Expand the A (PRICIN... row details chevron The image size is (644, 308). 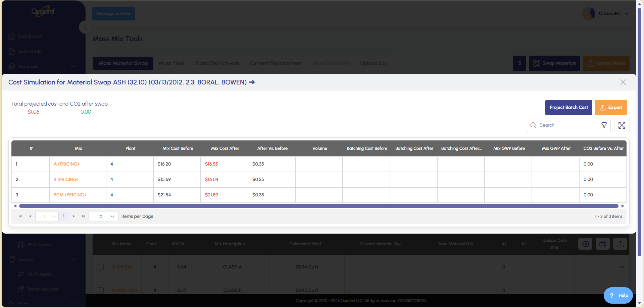[622, 267]
